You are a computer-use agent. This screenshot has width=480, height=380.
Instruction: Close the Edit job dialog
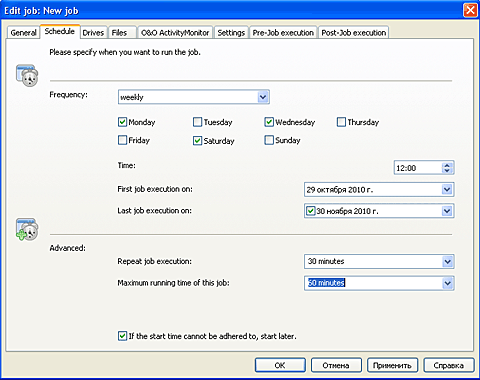[x=470, y=10]
